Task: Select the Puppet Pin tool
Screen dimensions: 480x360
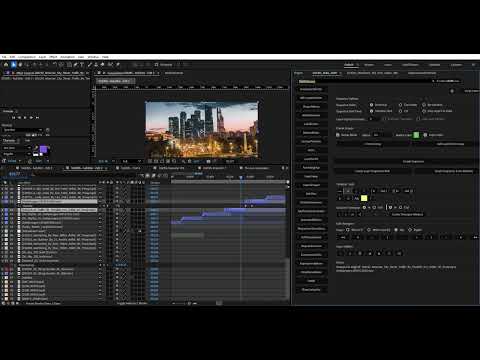Action: point(118,65)
